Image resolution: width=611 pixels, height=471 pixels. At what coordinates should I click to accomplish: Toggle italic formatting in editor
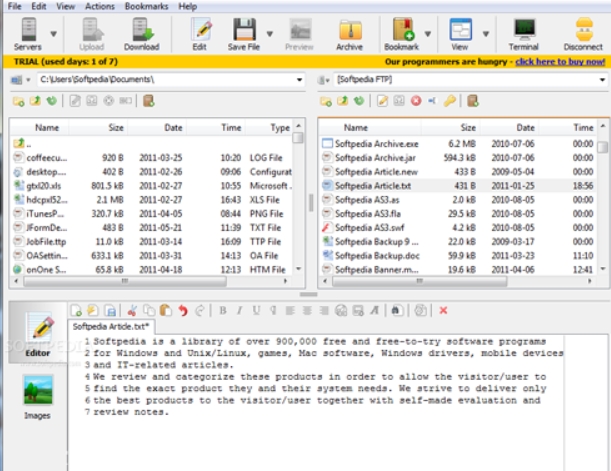[x=240, y=310]
